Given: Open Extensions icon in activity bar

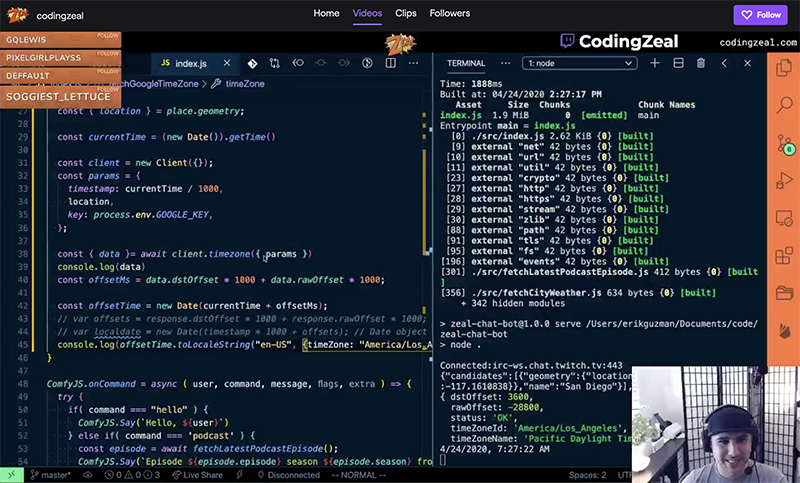Looking at the screenshot, I should (784, 256).
